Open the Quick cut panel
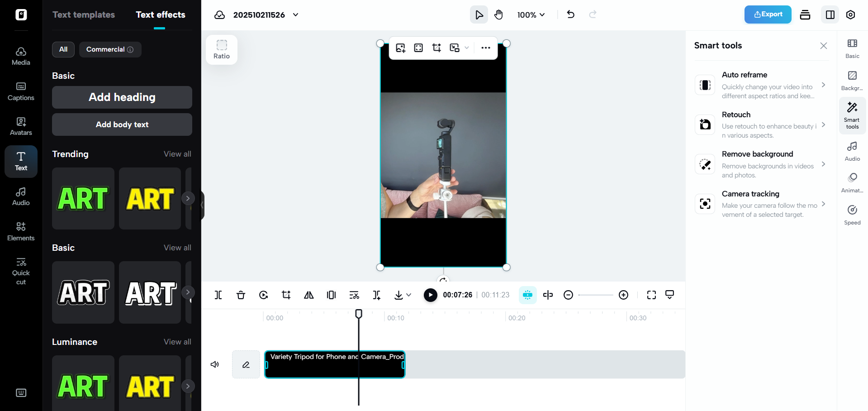This screenshot has width=868, height=411. [x=21, y=270]
